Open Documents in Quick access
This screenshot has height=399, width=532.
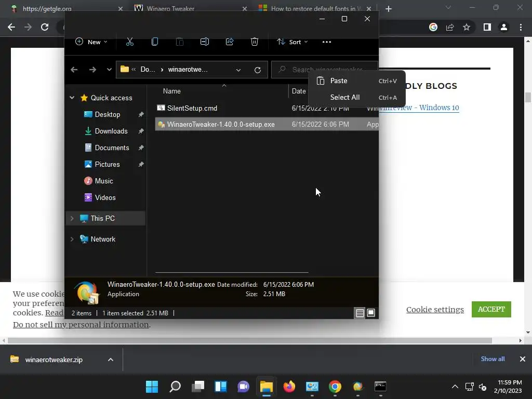pyautogui.click(x=112, y=148)
